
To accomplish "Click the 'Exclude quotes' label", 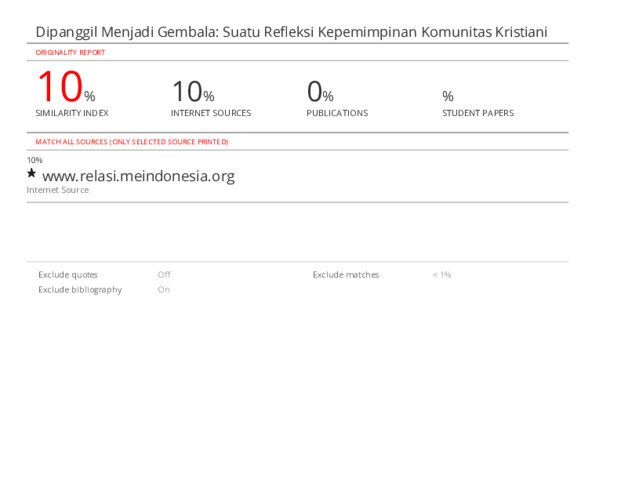I will [x=68, y=274].
